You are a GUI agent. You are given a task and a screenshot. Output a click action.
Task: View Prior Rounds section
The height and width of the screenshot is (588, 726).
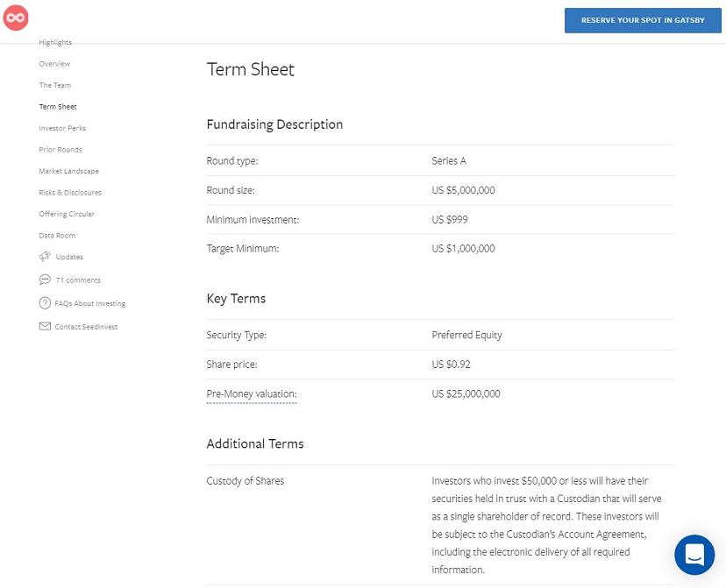60,150
